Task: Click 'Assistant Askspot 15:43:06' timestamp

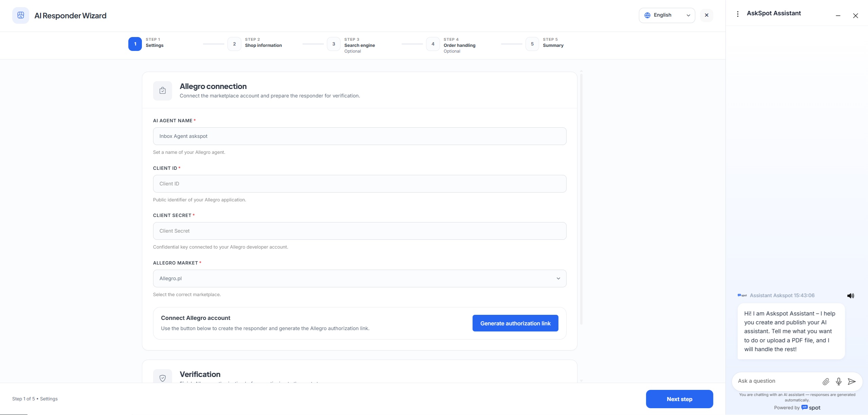Action: point(782,295)
